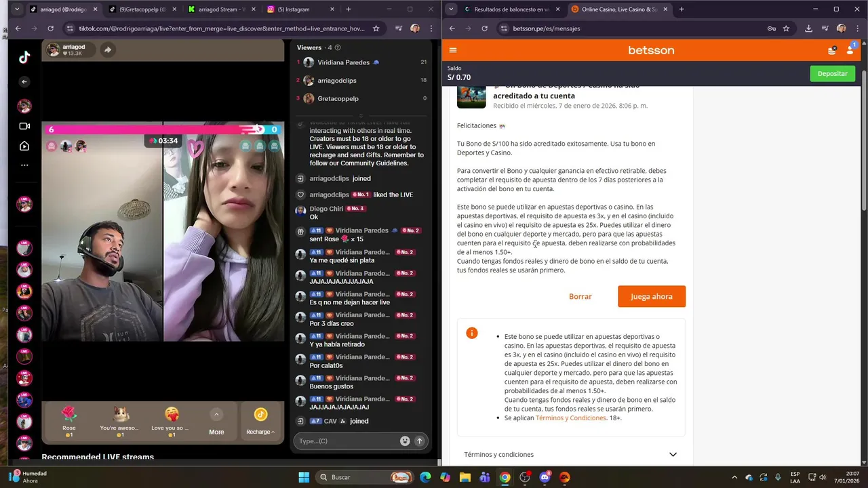Image resolution: width=868 pixels, height=488 pixels.
Task: Open new tab in betsson window
Action: (x=682, y=9)
